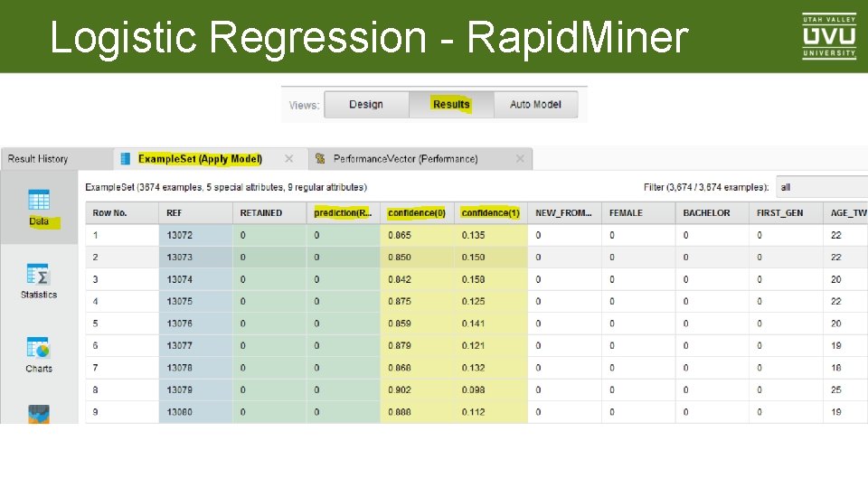Screen dimensions: 868x488
Task: Sort by the AGE_TW column header
Action: click(x=846, y=213)
